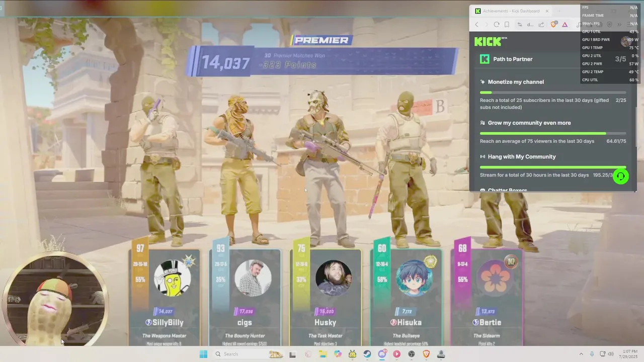
Task: Open the site settings icon in address bar
Action: tap(520, 25)
